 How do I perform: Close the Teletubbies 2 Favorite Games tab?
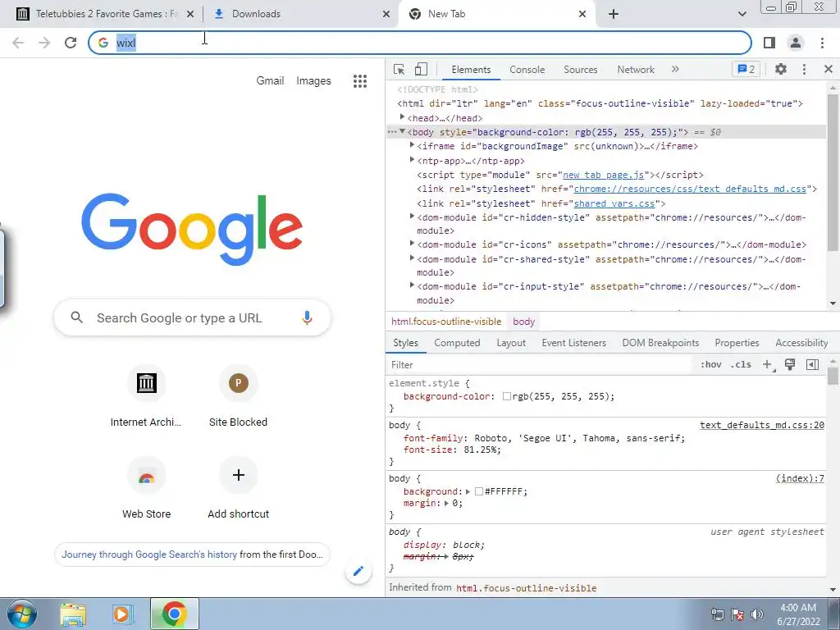pyautogui.click(x=190, y=14)
